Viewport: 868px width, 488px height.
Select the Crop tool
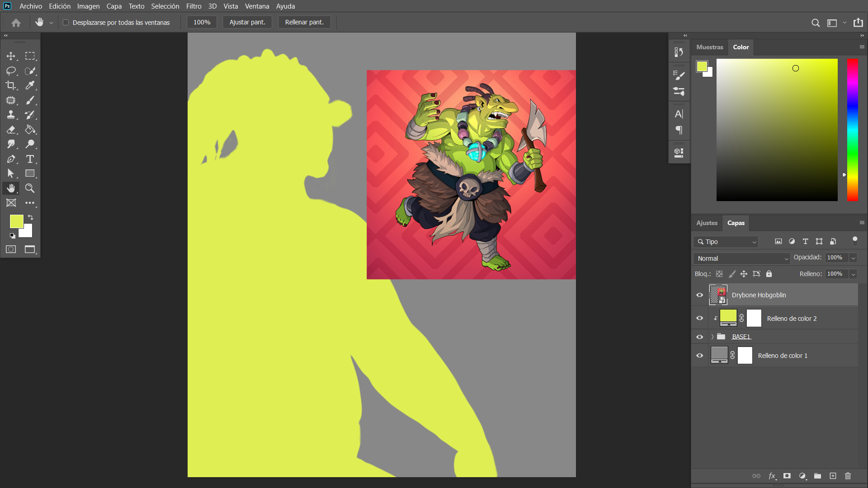click(11, 85)
